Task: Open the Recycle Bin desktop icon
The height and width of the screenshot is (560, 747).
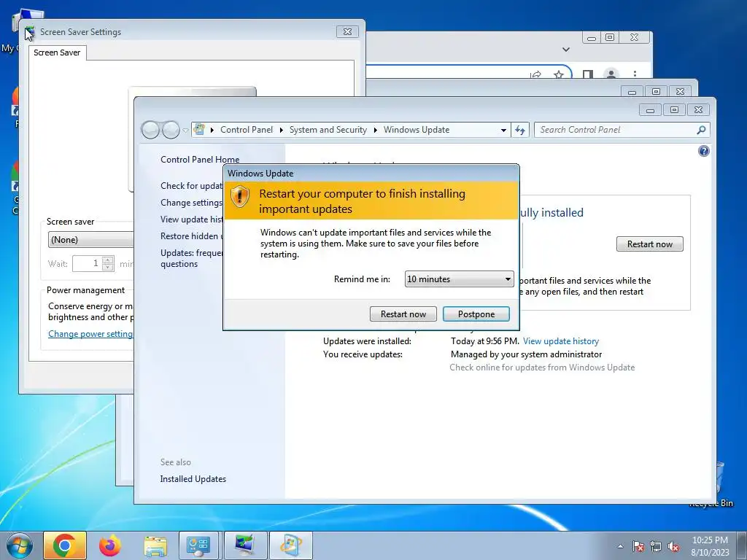Action: point(719,484)
